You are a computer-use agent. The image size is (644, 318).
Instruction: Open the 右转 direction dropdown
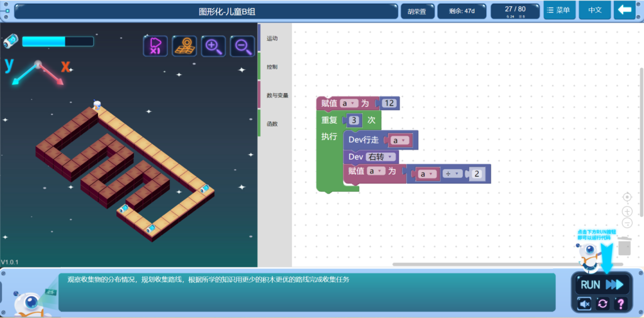(x=382, y=156)
